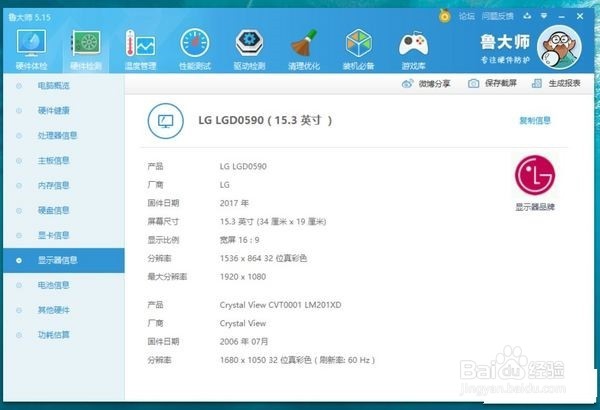Image resolution: width=600 pixels, height=410 pixels.
Task: Select 显卡信息 in sidebar
Action: [54, 235]
